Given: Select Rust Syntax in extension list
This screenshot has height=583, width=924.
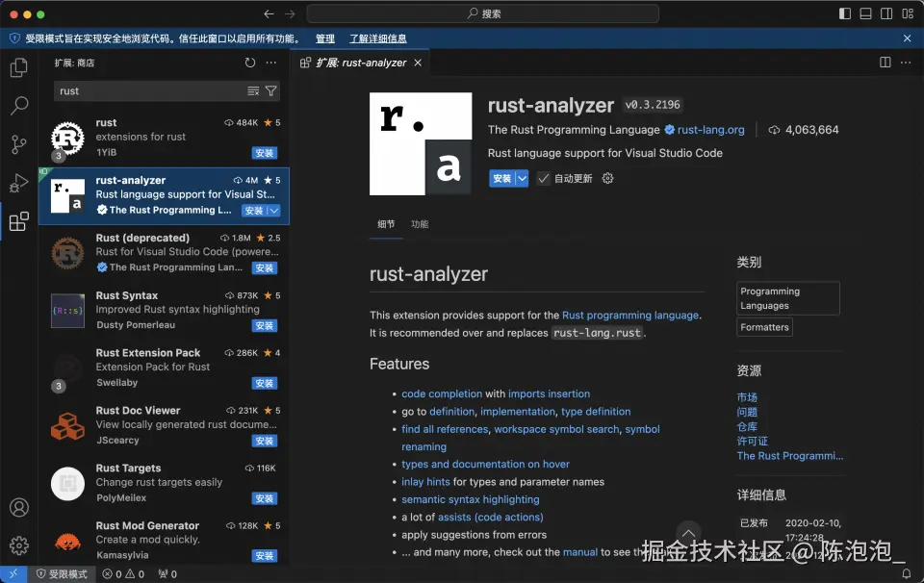Looking at the screenshot, I should point(164,311).
